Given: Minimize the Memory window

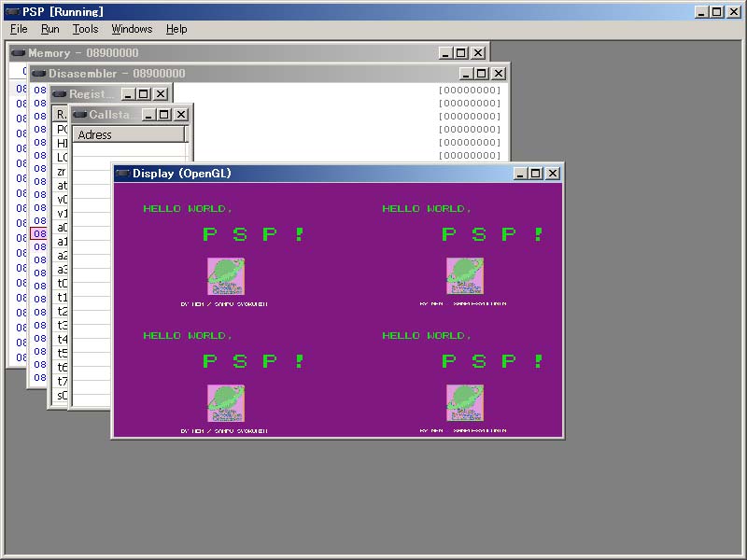Looking at the screenshot, I should click(x=445, y=53).
